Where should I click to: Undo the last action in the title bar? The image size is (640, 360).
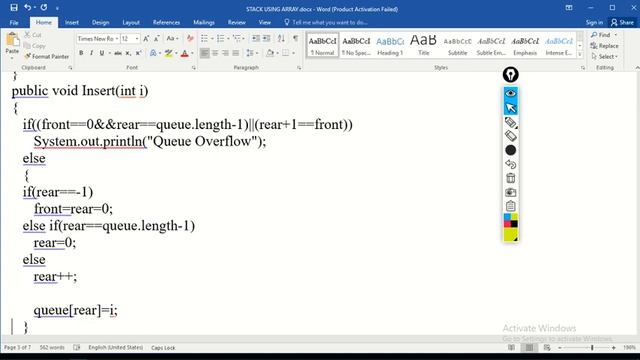[x=27, y=8]
